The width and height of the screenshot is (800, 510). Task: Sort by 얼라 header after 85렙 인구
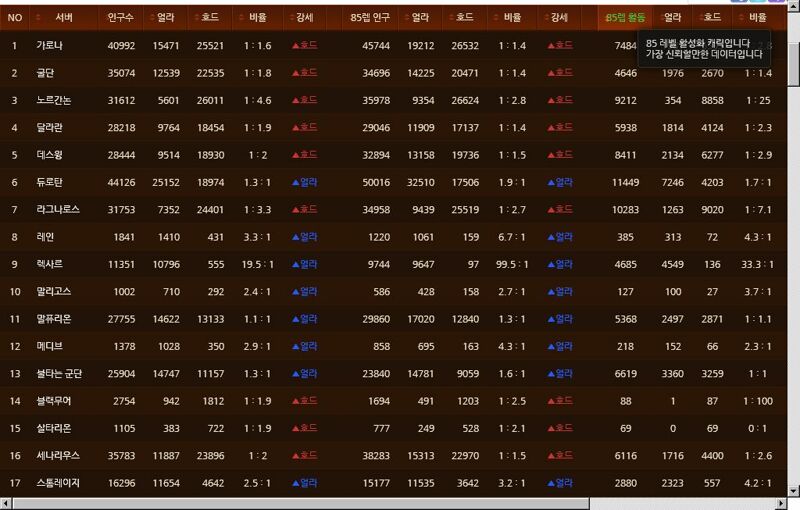click(420, 18)
